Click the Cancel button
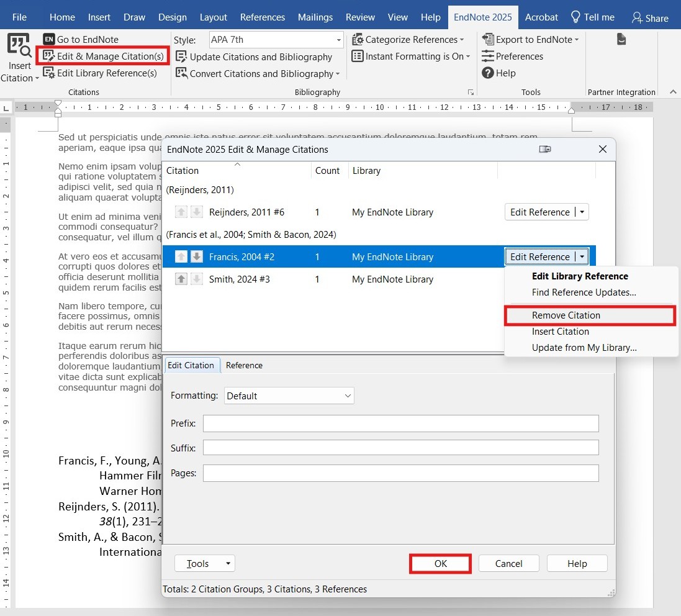This screenshot has width=681, height=616. 508,563
